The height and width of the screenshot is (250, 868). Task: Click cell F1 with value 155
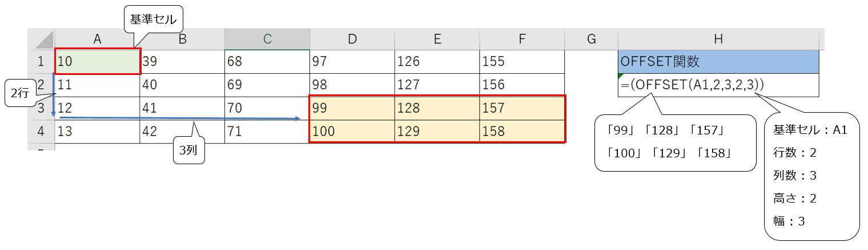pos(521,62)
